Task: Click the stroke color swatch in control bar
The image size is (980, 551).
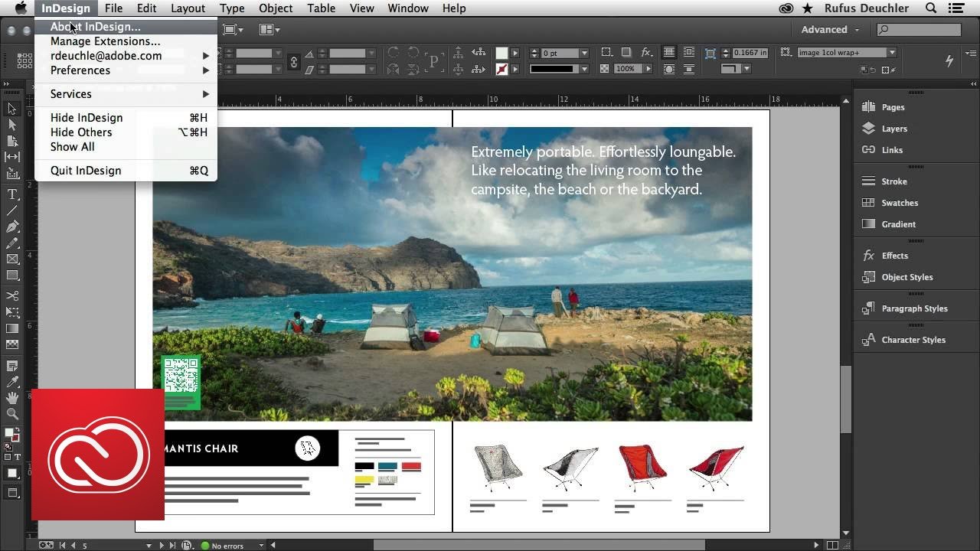Action: (x=501, y=69)
